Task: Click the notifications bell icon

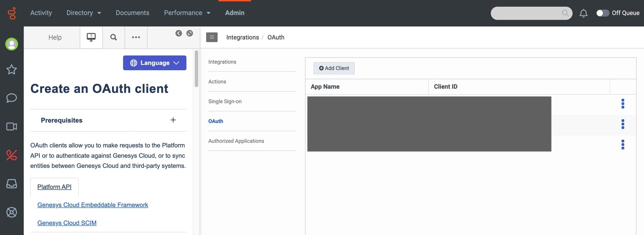Action: (583, 13)
